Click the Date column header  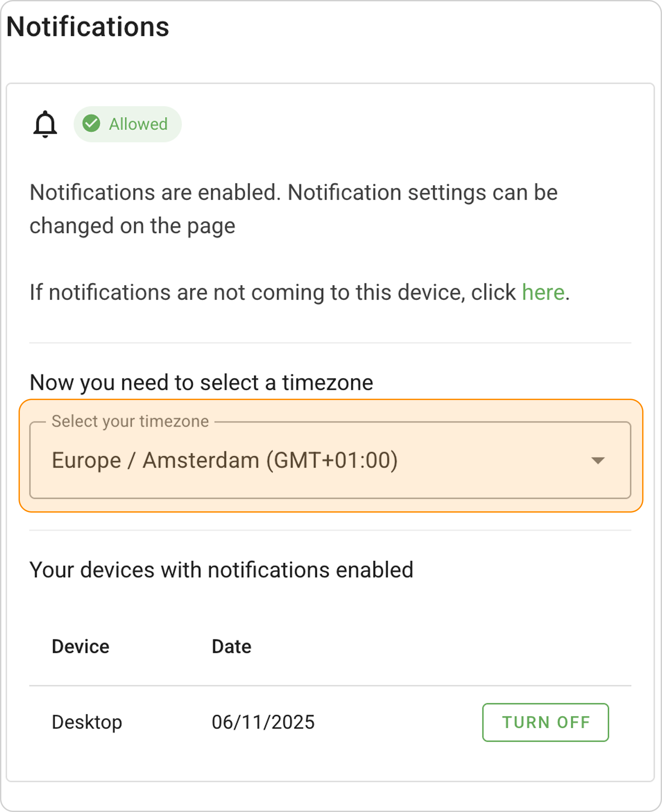(x=231, y=646)
